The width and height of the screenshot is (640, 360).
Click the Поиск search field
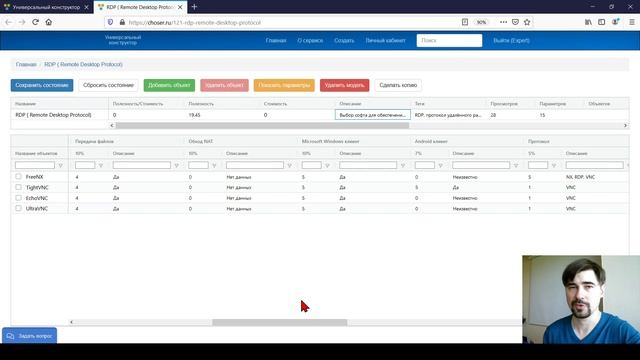click(x=449, y=40)
